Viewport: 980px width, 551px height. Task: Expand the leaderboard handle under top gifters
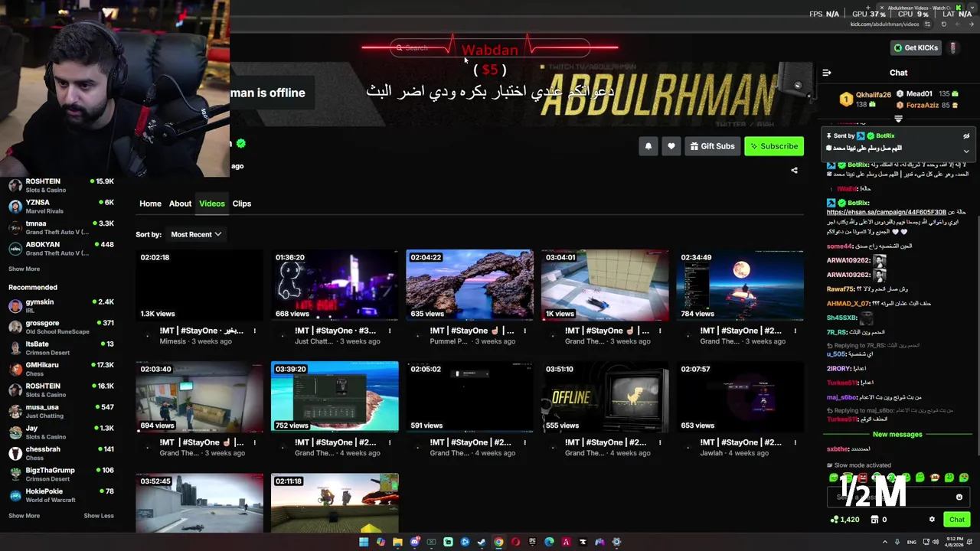tap(899, 119)
